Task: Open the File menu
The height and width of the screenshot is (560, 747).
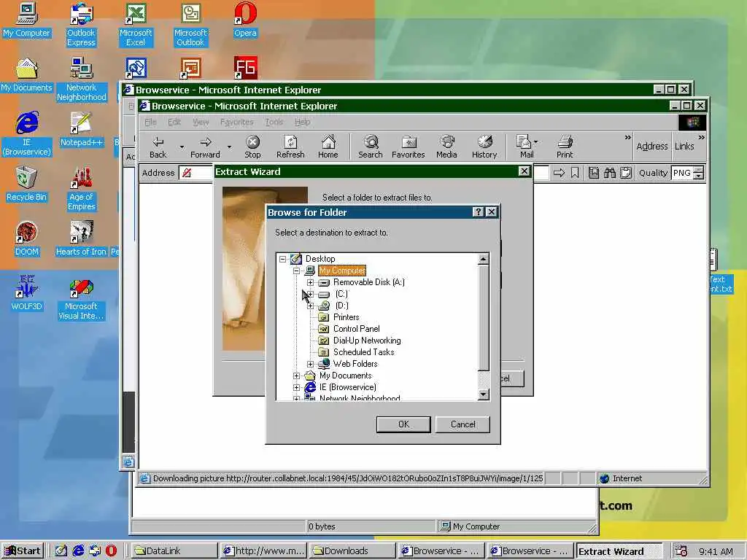Action: click(150, 122)
